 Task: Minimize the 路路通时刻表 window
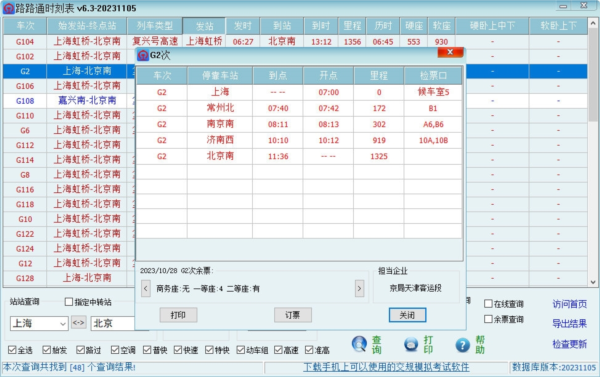tap(563, 6)
